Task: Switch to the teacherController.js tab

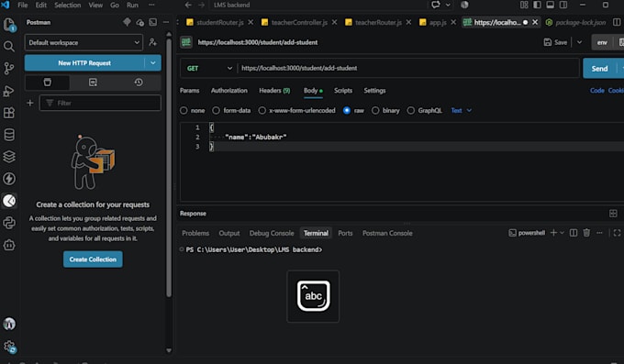Action: pyautogui.click(x=299, y=22)
